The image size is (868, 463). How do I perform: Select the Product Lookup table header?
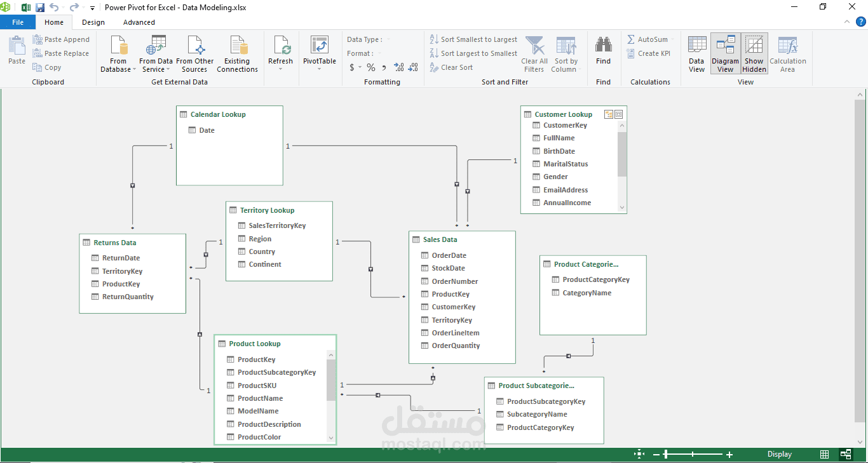tap(275, 344)
